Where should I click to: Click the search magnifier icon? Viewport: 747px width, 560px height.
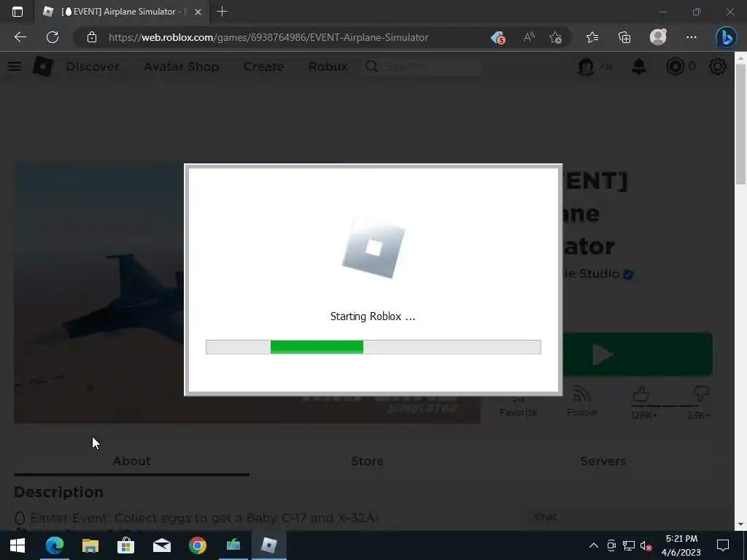[371, 66]
